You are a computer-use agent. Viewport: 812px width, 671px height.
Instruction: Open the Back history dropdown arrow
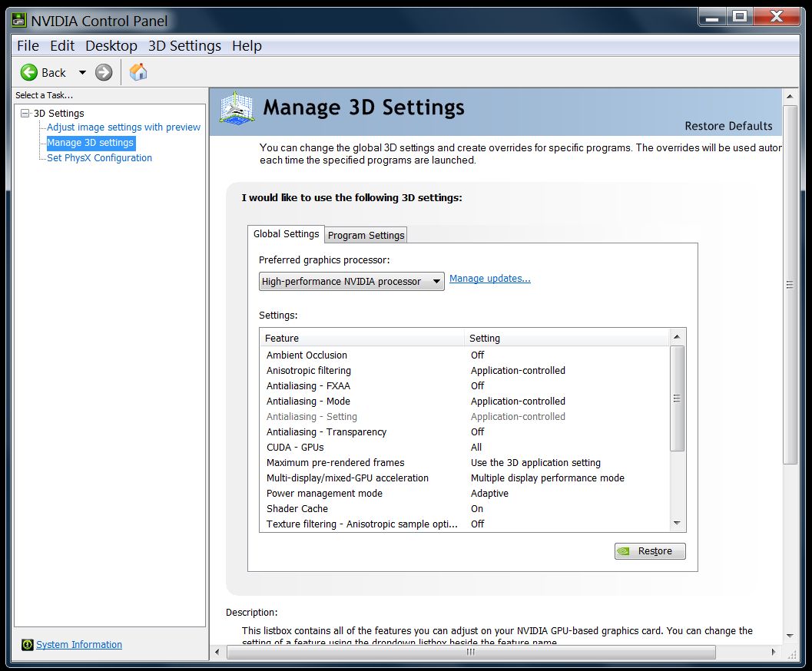point(82,72)
